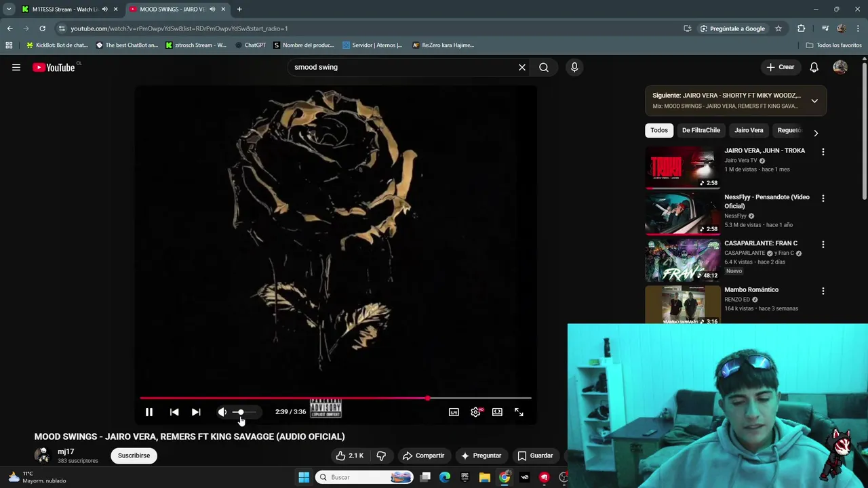The image size is (868, 488).
Task: Open KickBot bookmark in bookmarks bar
Action: coord(57,45)
